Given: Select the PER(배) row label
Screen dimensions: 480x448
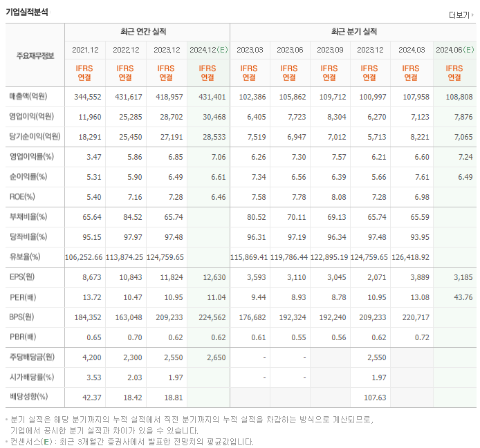Looking at the screenshot, I should (23, 297).
